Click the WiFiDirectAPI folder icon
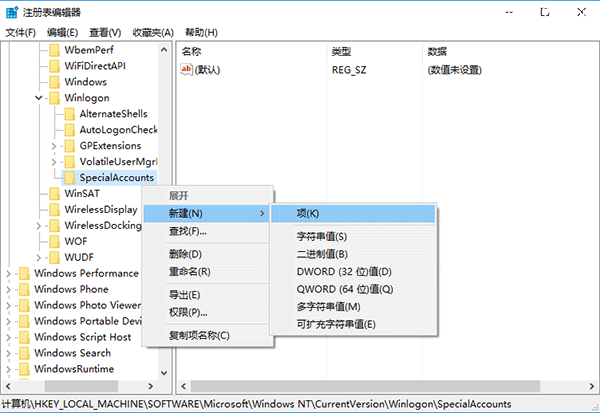Viewport: 600px width, 413px height. 54,66
